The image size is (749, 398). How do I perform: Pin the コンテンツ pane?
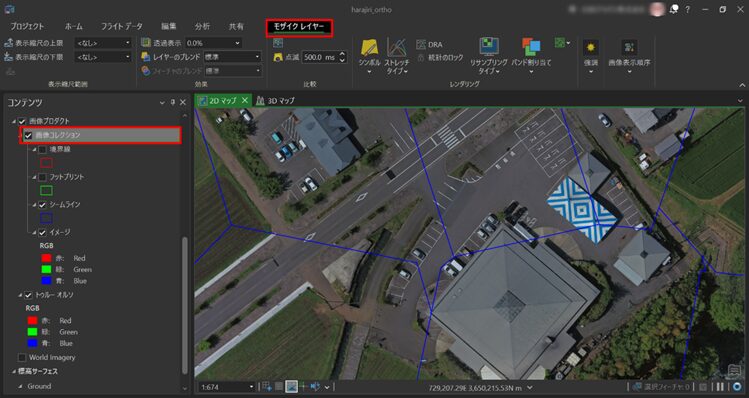point(173,102)
